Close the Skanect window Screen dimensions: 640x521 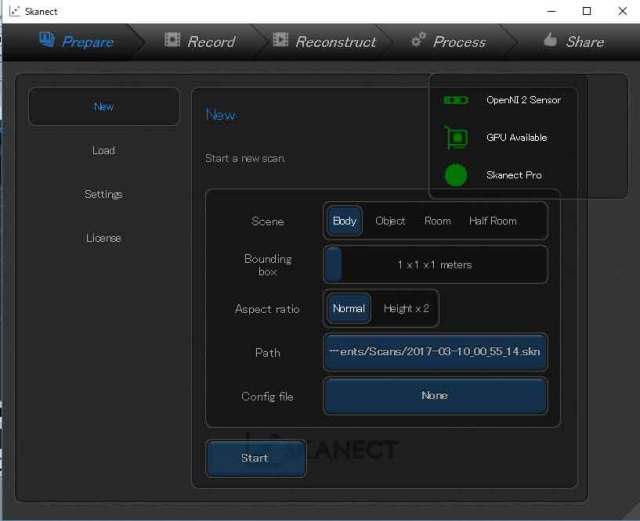point(622,11)
